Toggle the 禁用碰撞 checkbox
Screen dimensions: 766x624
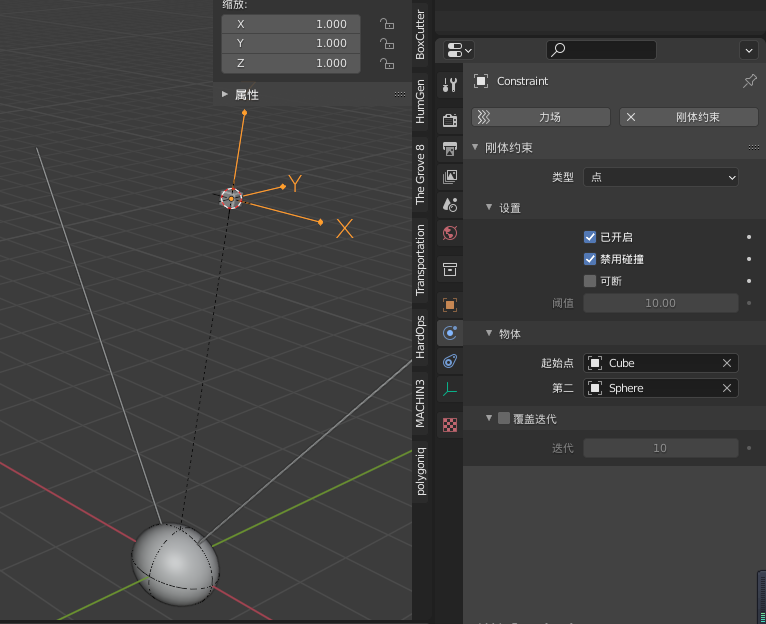click(x=590, y=259)
